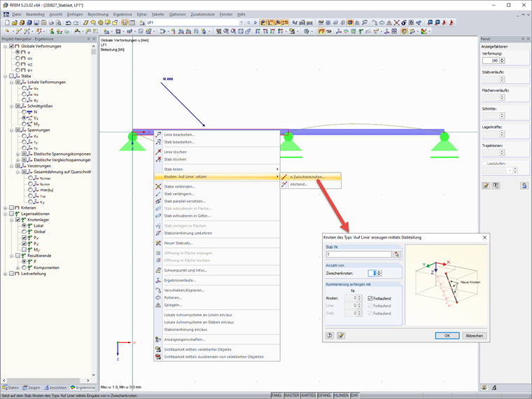Click the color scale results icon
The width and height of the screenshot is (532, 399).
coord(424,31)
